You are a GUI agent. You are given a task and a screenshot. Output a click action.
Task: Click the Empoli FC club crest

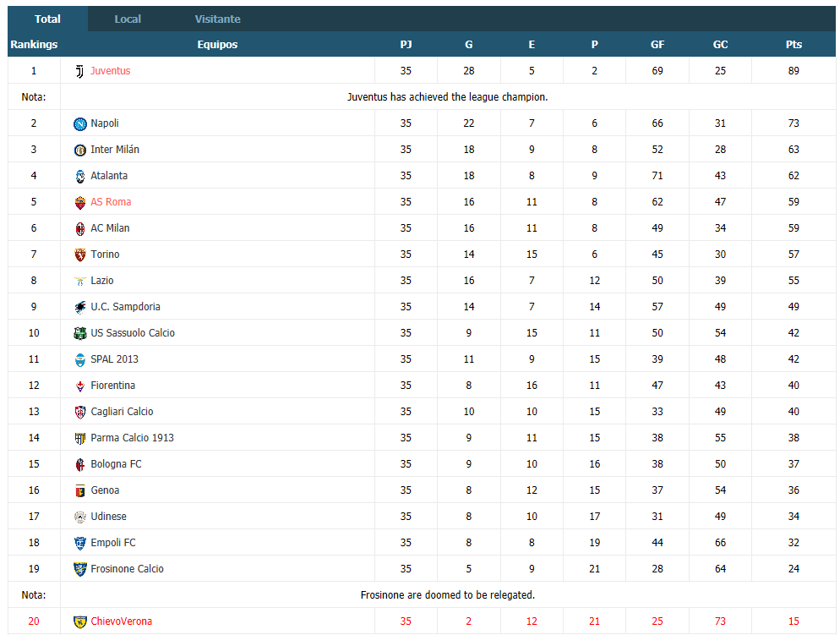point(79,544)
